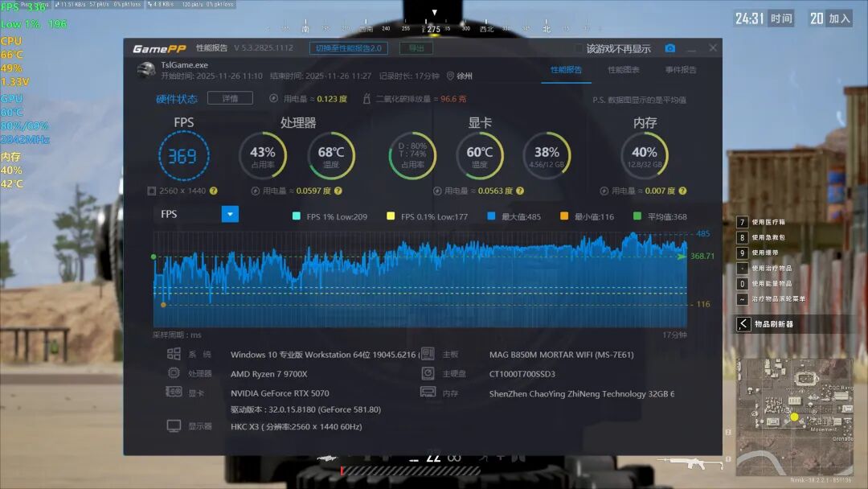Click the GPU D:80% usage gauge

412,155
